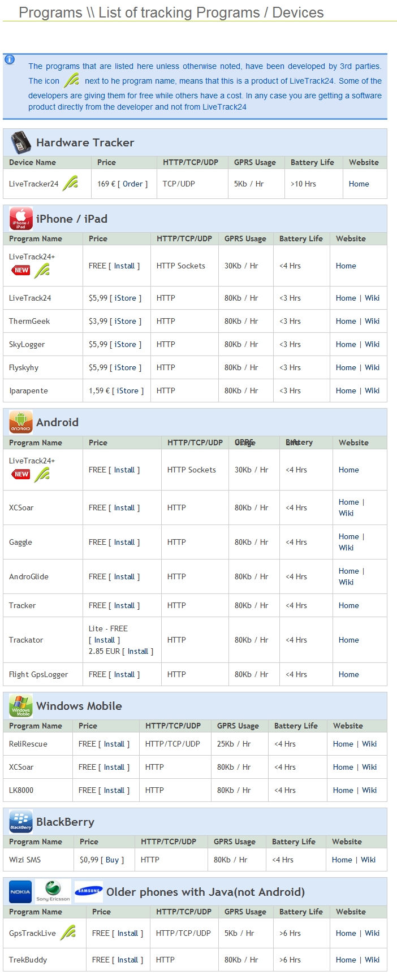Click Buy link for Wizi SMS

pyautogui.click(x=113, y=860)
